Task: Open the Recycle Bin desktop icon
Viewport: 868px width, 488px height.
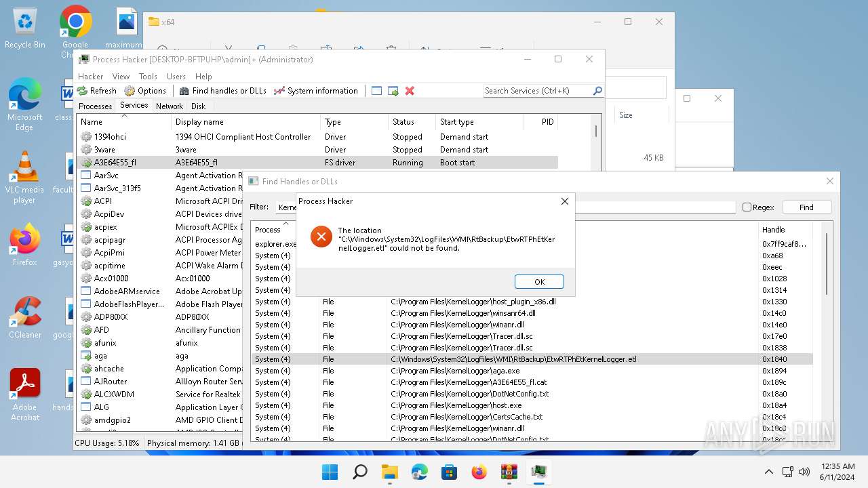Action: (25, 28)
